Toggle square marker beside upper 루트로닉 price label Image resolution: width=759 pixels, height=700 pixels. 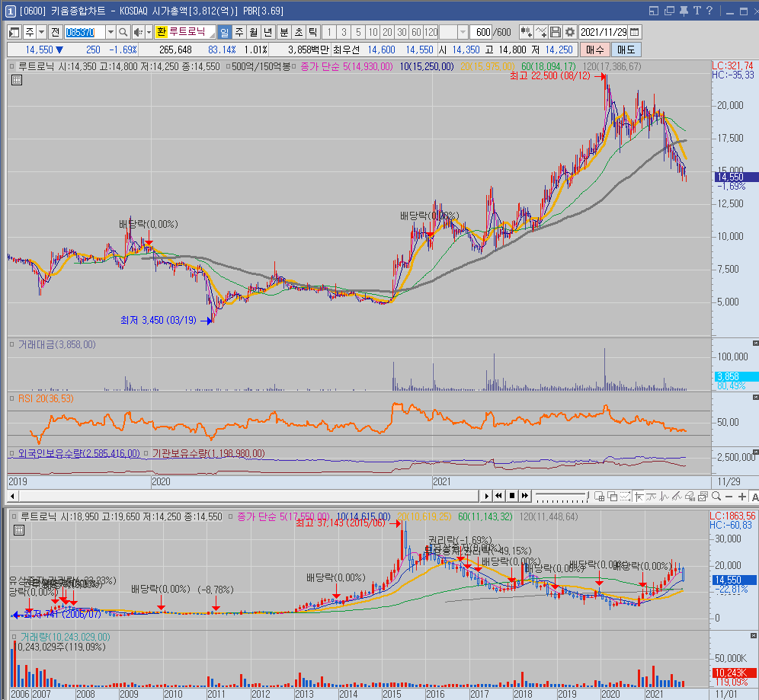12,67
